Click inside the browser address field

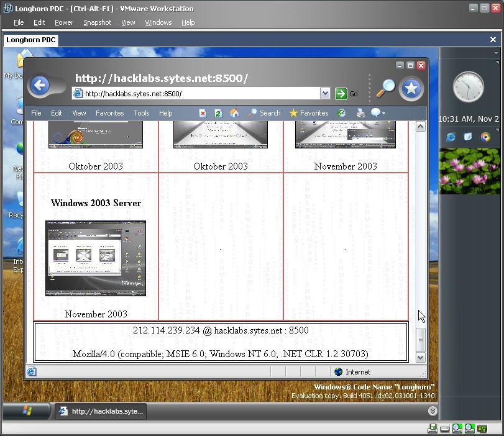pos(199,94)
